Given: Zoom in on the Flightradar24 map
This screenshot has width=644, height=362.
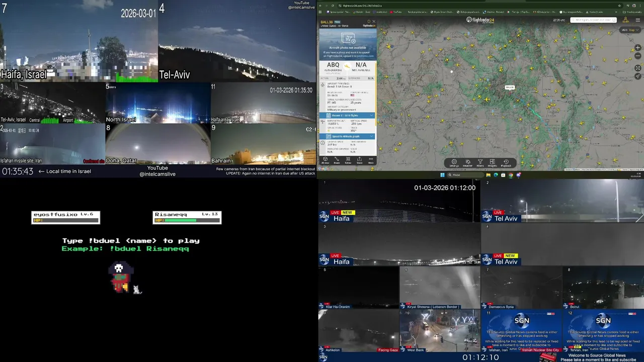Looking at the screenshot, I should pyautogui.click(x=638, y=48).
